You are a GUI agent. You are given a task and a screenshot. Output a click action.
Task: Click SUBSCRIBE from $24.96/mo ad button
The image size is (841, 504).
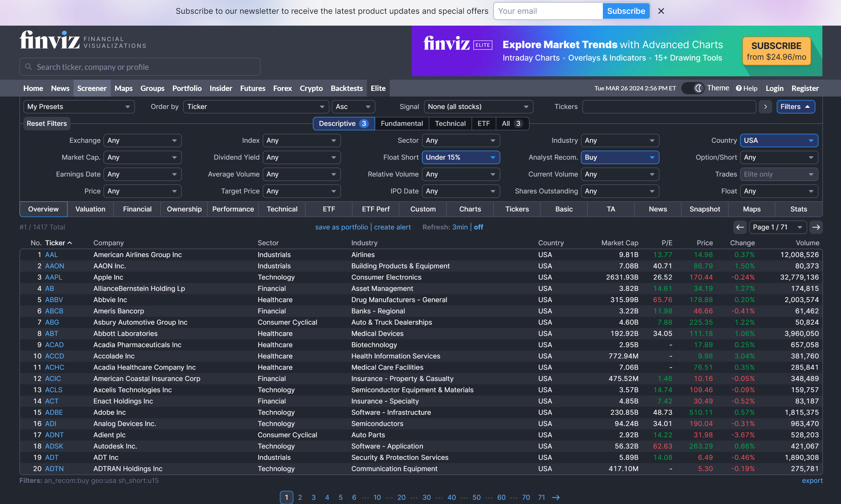(776, 51)
